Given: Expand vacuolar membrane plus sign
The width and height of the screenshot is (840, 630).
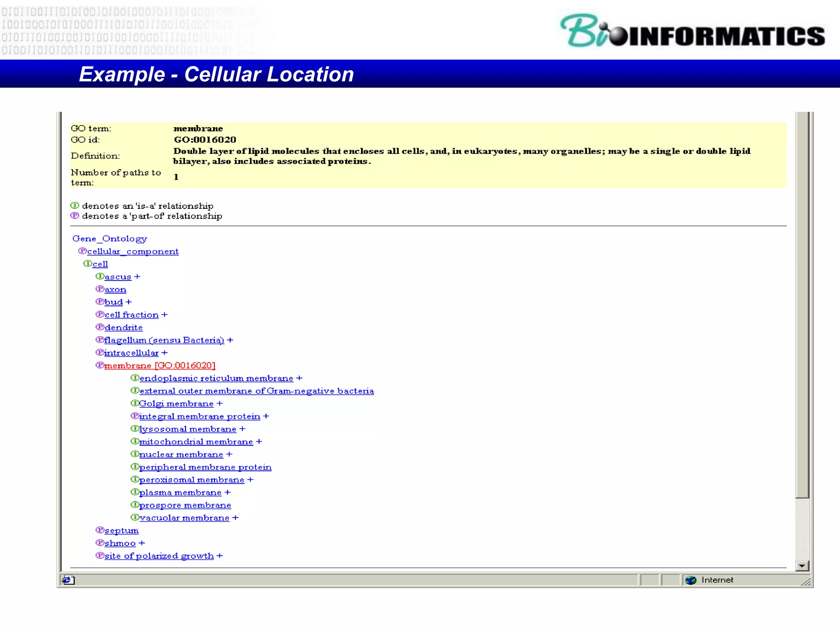Looking at the screenshot, I should coord(235,518).
